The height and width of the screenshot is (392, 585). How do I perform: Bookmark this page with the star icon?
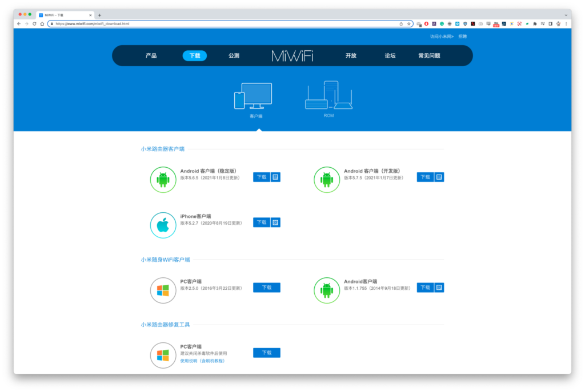(x=409, y=24)
